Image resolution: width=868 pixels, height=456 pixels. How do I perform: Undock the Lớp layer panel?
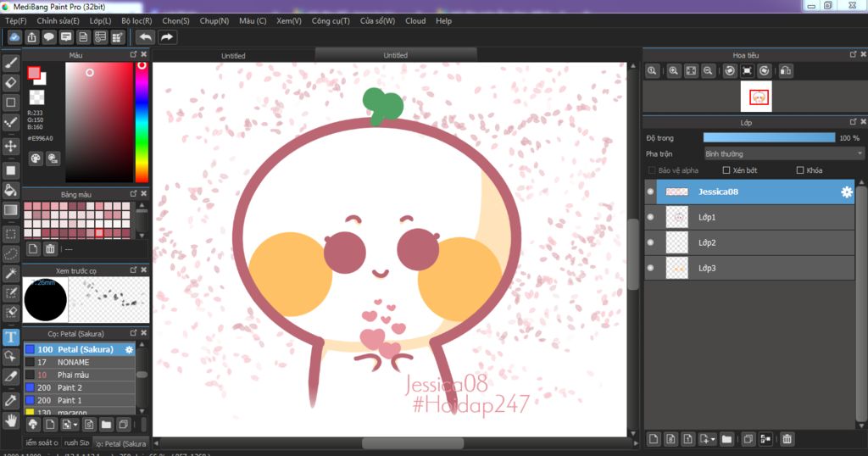853,122
